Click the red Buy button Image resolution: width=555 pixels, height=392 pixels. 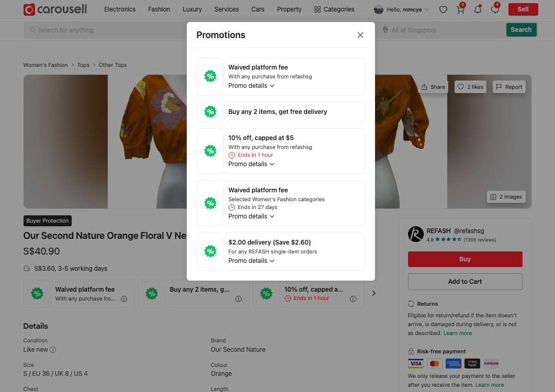point(465,259)
